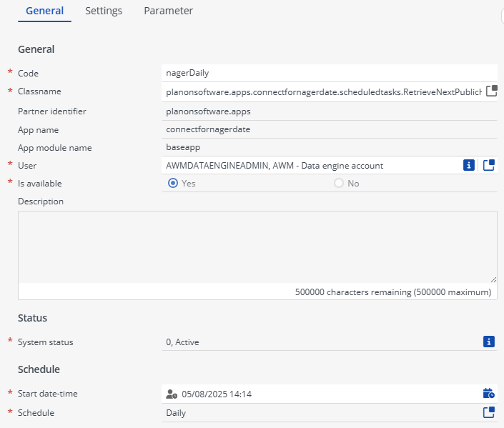Click the Start date-time field
The width and height of the screenshot is (504, 428).
point(330,394)
